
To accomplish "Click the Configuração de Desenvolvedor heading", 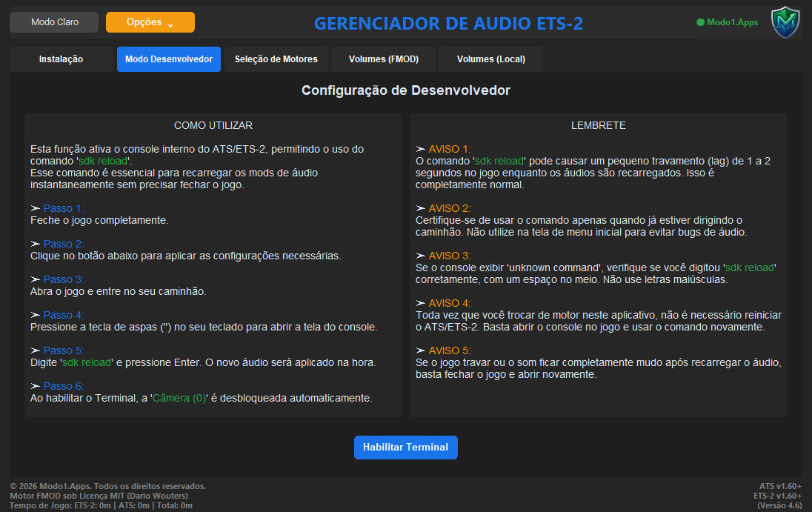I will pyautogui.click(x=406, y=90).
